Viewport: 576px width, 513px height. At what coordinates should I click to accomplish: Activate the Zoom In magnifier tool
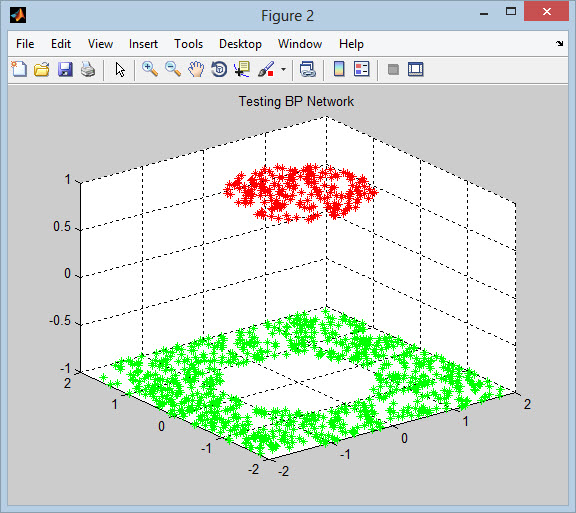(150, 69)
